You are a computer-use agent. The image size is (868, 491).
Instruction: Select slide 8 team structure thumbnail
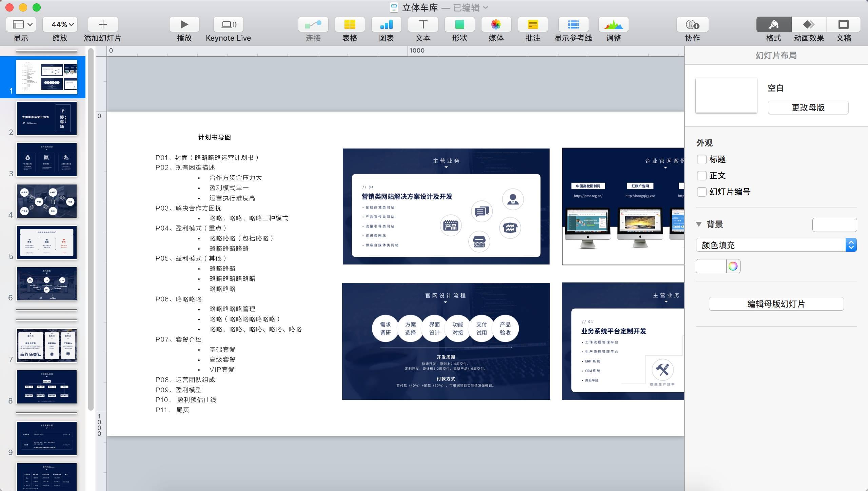click(47, 387)
